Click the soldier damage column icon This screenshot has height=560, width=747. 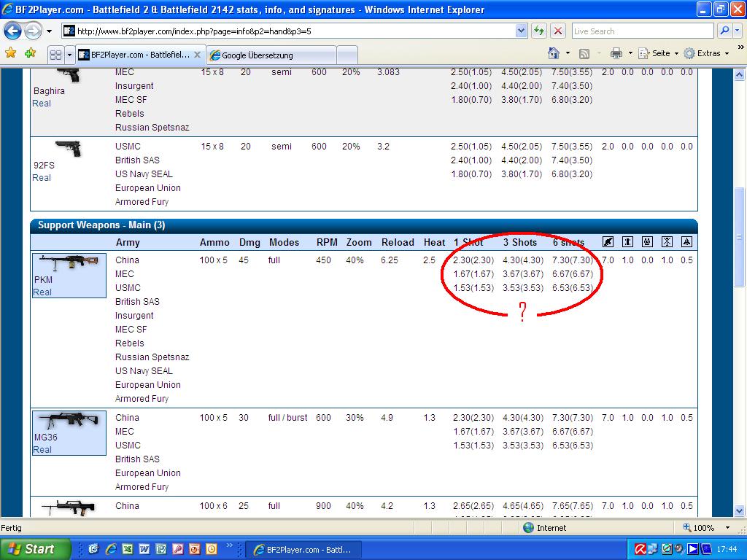pyautogui.click(x=608, y=242)
